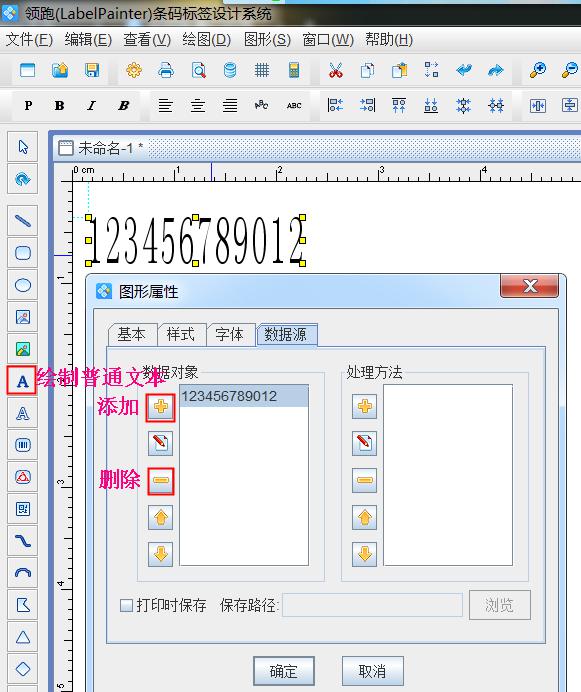Click the save document icon
Image resolution: width=581 pixels, height=692 pixels.
coord(92,70)
